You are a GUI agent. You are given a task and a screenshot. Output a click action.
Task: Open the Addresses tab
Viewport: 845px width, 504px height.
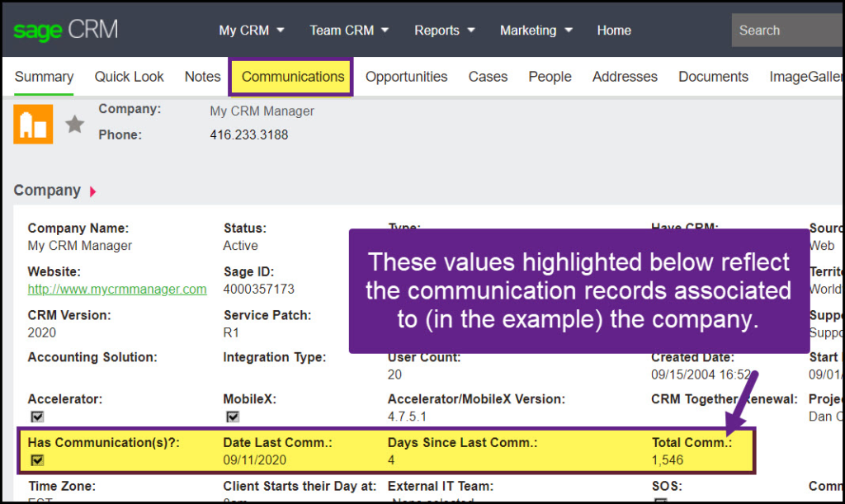pos(625,77)
